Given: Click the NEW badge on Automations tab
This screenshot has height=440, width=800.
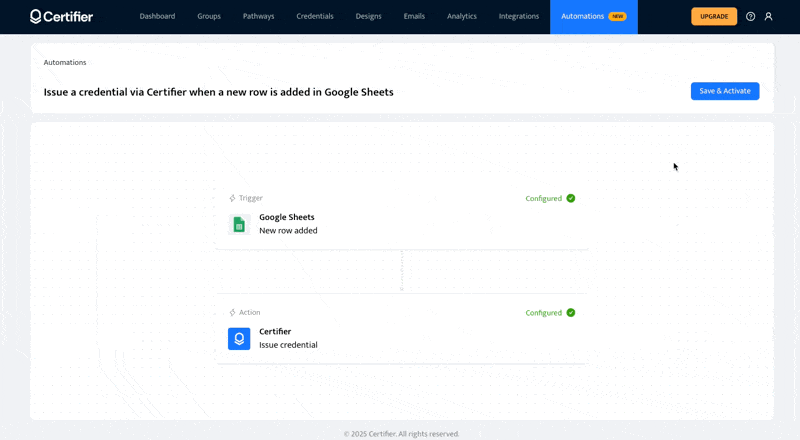Looking at the screenshot, I should click(617, 16).
